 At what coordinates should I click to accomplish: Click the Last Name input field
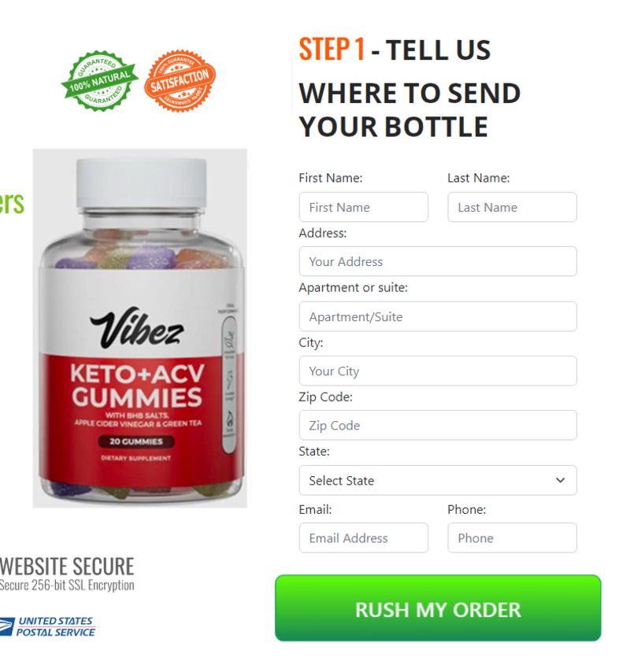(513, 208)
